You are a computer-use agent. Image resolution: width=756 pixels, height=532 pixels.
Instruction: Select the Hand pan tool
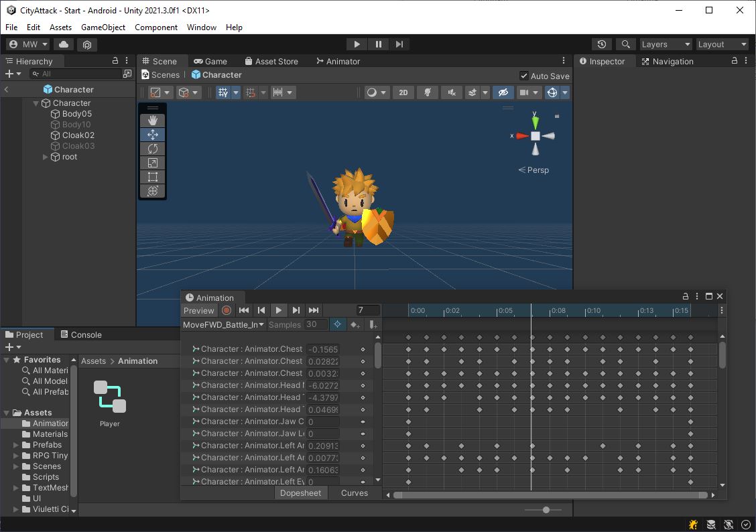(x=152, y=121)
